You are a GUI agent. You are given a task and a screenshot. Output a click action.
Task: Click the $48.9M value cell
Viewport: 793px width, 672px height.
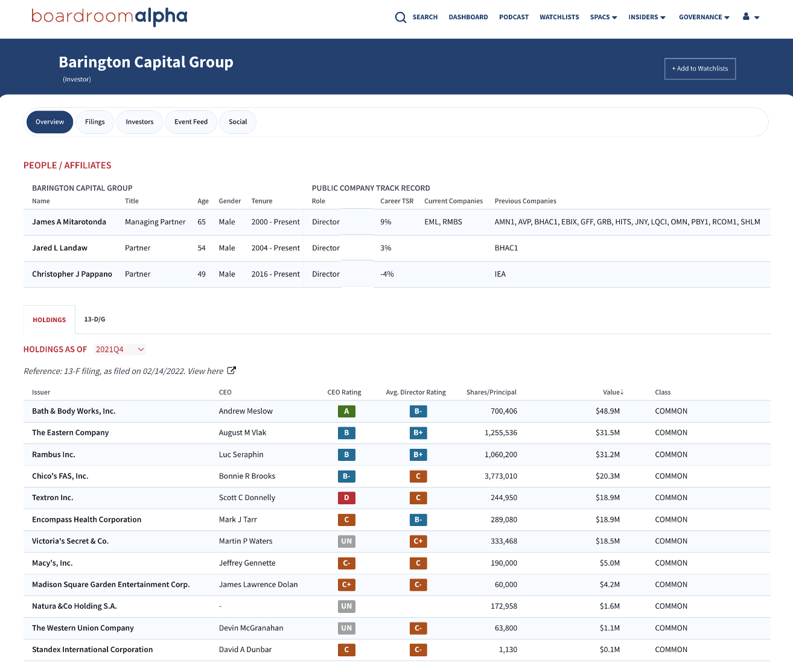(x=608, y=411)
